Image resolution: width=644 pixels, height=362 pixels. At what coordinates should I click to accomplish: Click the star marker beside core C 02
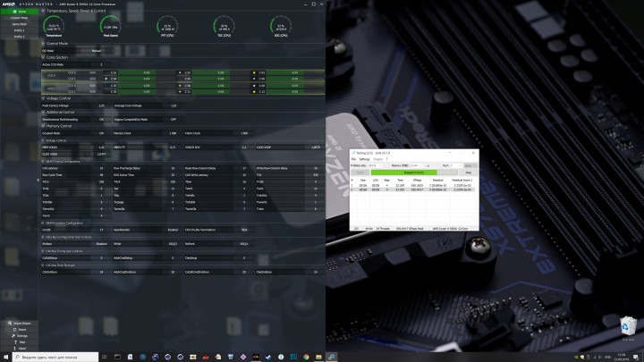click(180, 72)
